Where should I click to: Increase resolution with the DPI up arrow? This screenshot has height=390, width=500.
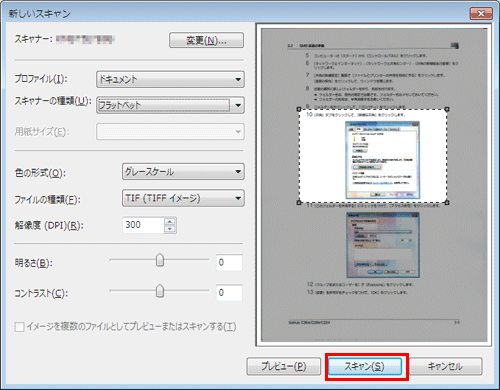coord(170,221)
